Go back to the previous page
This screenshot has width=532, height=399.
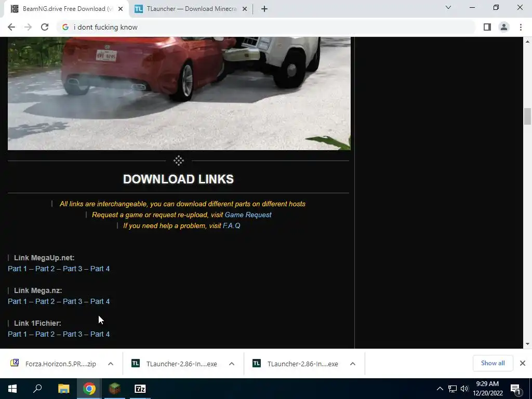point(11,27)
